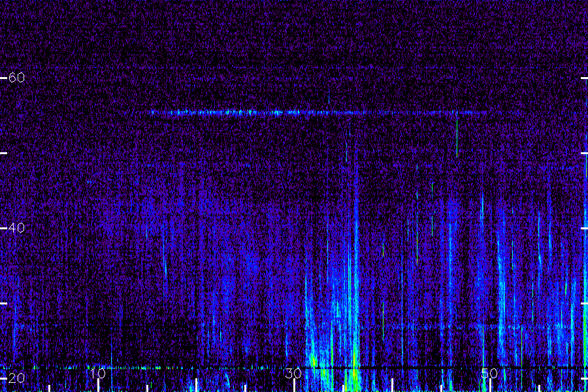
Task: Click the 10 time axis label
Action: pos(98,373)
